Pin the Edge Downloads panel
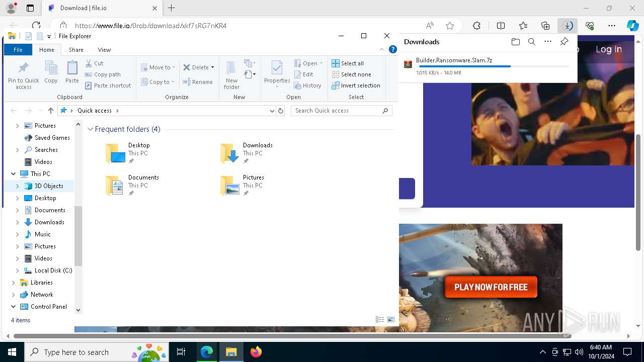The height and width of the screenshot is (362, 644). [x=564, y=42]
